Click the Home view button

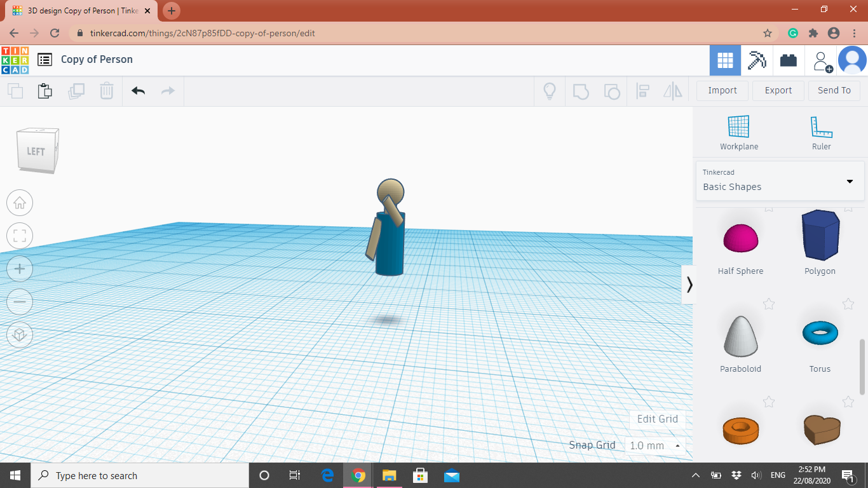pos(20,203)
